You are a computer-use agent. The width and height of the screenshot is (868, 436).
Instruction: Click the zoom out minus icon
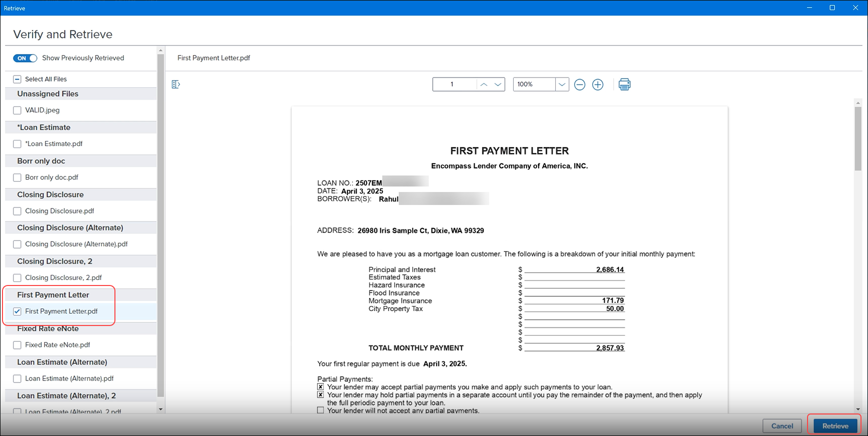point(580,84)
